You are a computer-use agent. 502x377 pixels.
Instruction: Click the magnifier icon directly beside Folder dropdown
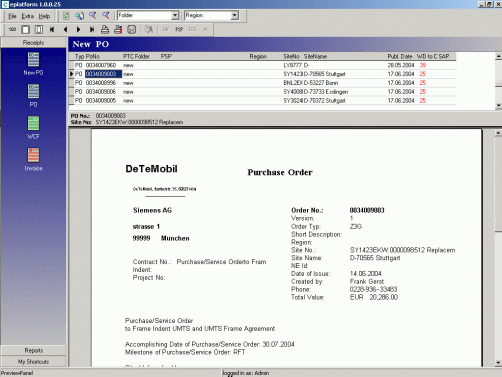(106, 16)
